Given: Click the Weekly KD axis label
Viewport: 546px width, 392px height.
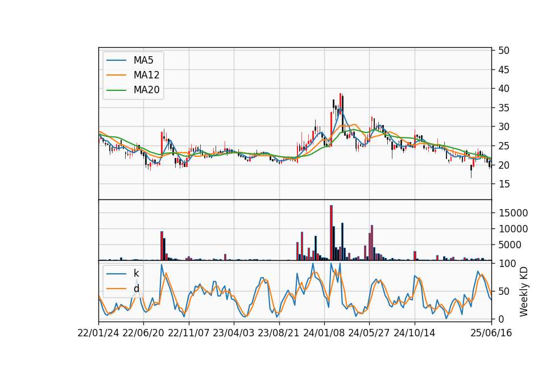Looking at the screenshot, I should (524, 291).
